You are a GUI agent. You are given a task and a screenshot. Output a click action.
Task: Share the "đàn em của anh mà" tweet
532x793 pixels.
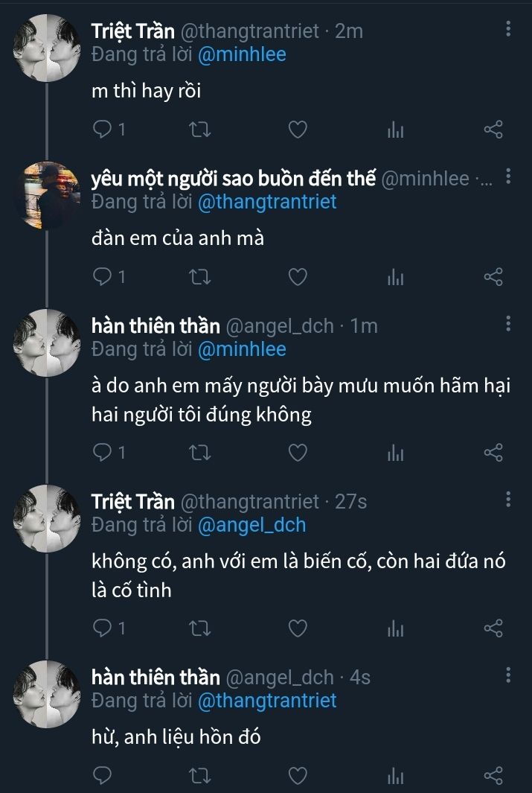tap(493, 278)
